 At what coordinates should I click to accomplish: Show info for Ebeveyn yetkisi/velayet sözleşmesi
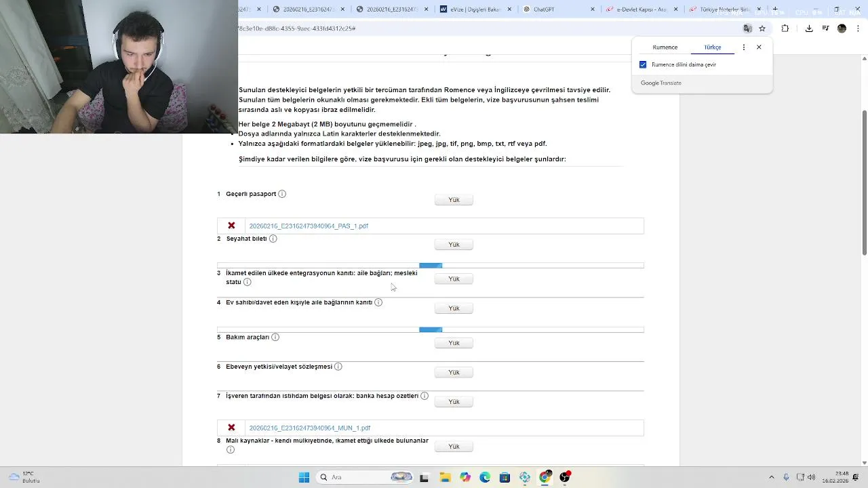point(338,367)
